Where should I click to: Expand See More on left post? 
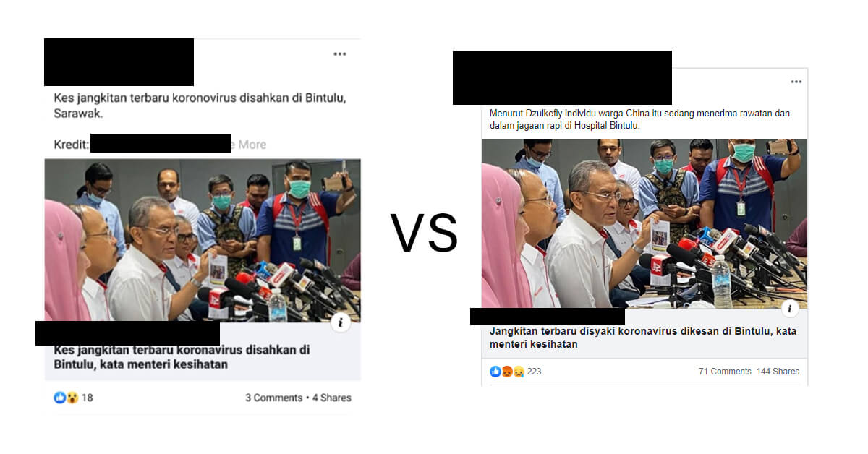pos(249,145)
